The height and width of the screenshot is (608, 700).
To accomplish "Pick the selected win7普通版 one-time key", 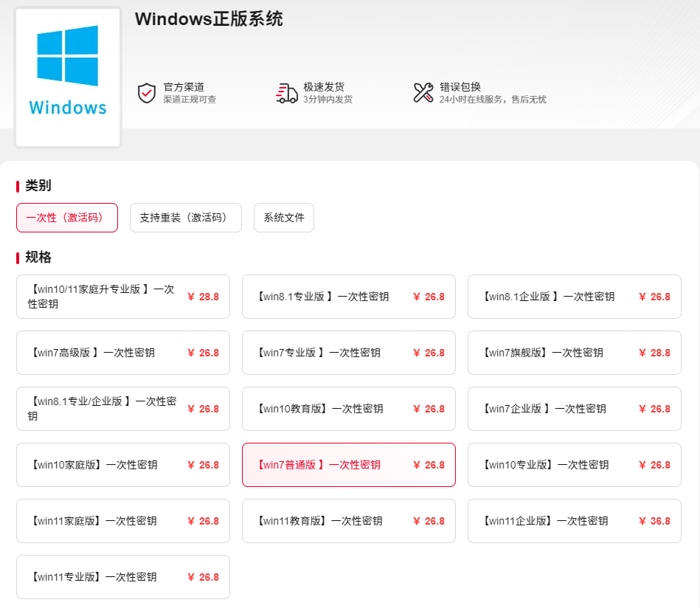I will (349, 465).
